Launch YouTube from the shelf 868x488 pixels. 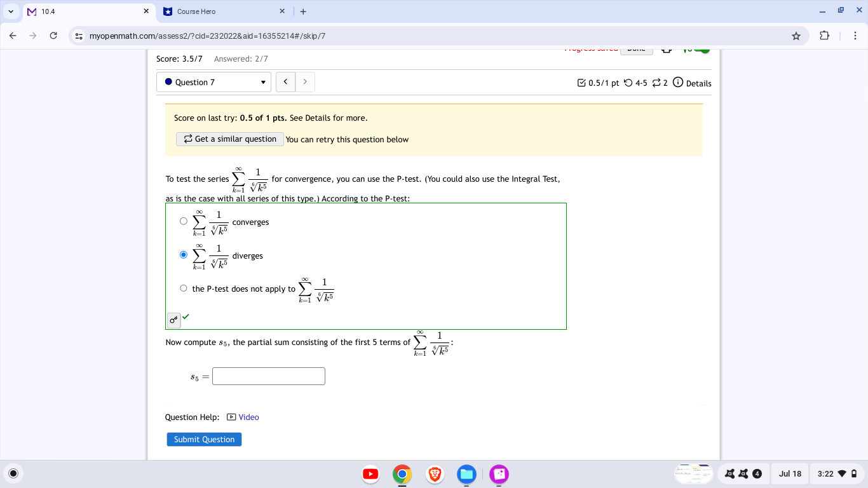coord(370,474)
